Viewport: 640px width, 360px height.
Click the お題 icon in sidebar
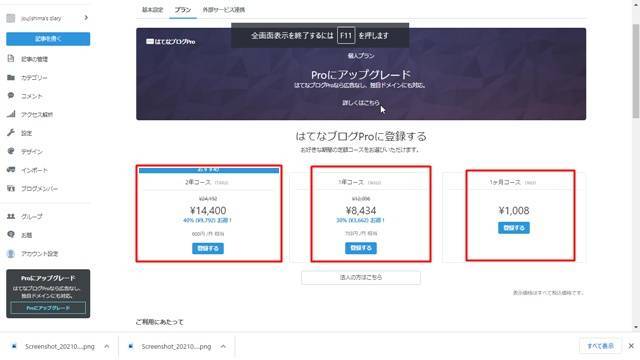point(11,235)
